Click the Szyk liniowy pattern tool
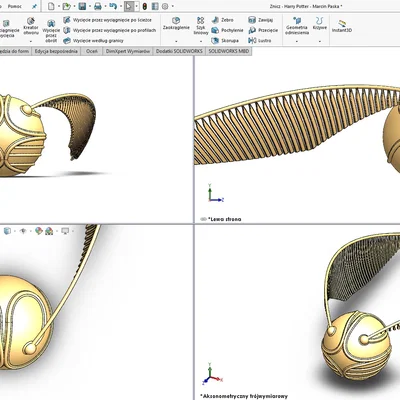 tap(201, 26)
